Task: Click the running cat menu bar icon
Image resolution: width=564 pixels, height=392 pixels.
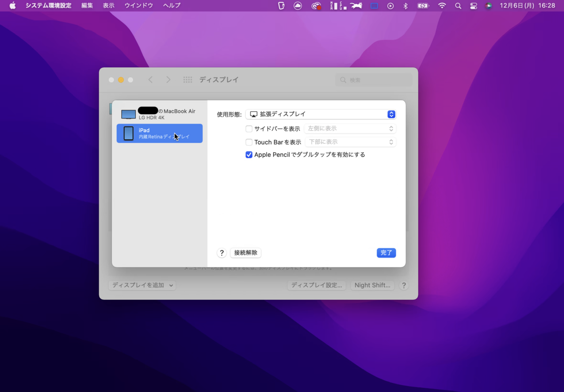Action: coord(357,6)
